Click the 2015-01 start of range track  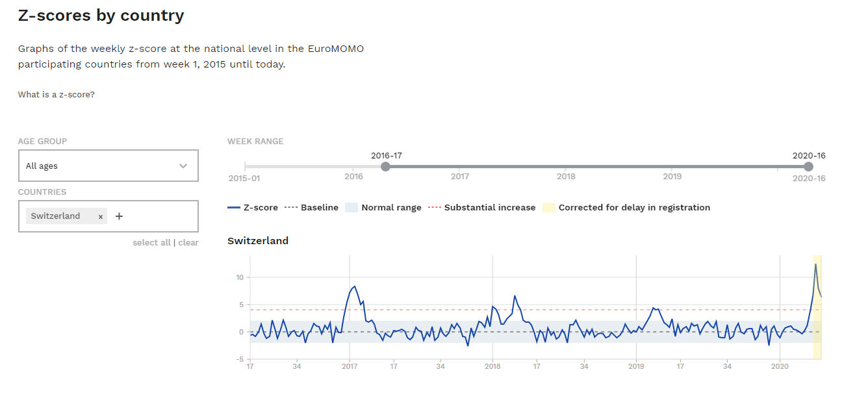245,167
